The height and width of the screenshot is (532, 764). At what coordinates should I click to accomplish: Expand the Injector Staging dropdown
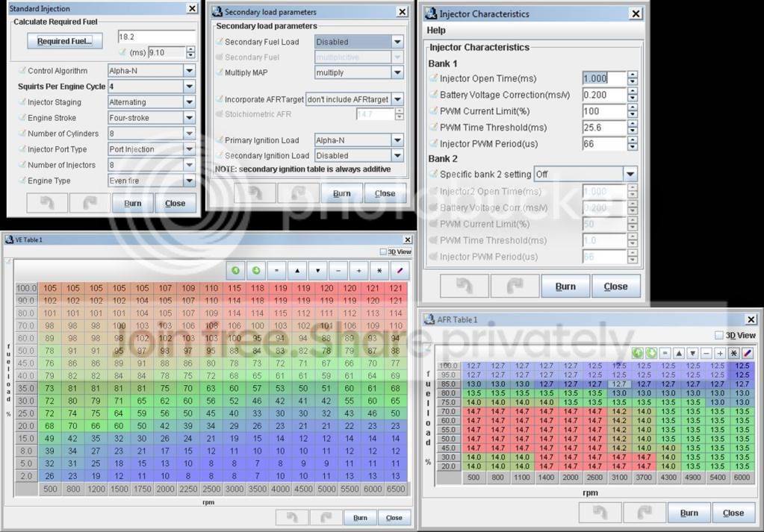coord(190,101)
